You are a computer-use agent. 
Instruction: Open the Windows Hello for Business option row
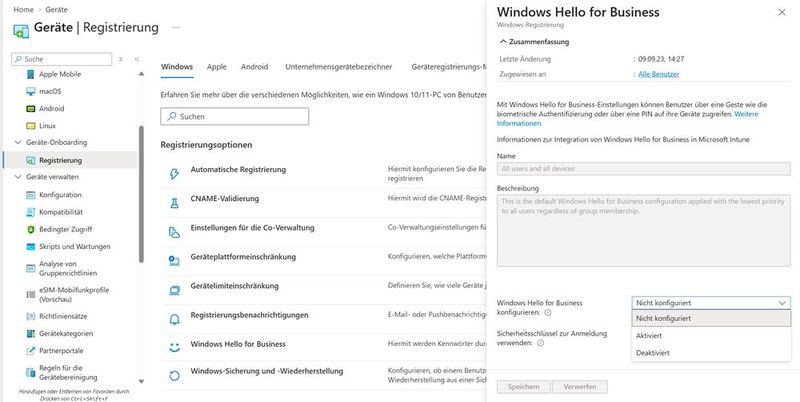point(324,348)
